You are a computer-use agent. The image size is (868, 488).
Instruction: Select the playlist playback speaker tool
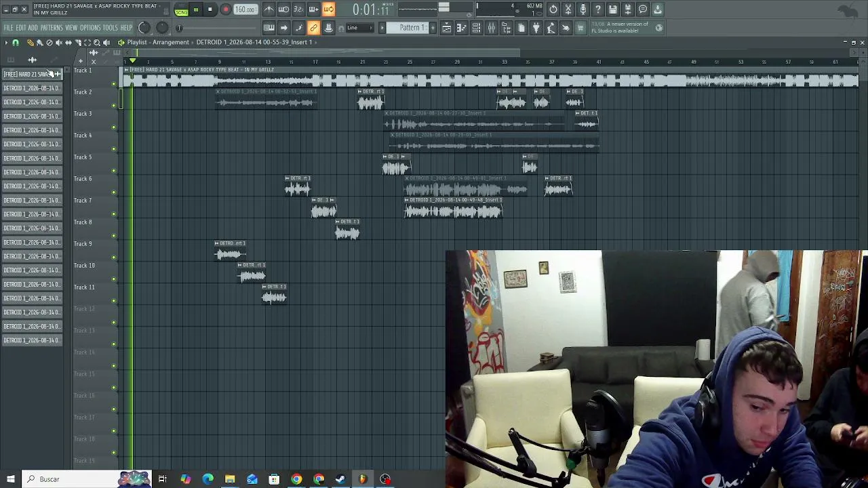click(106, 43)
